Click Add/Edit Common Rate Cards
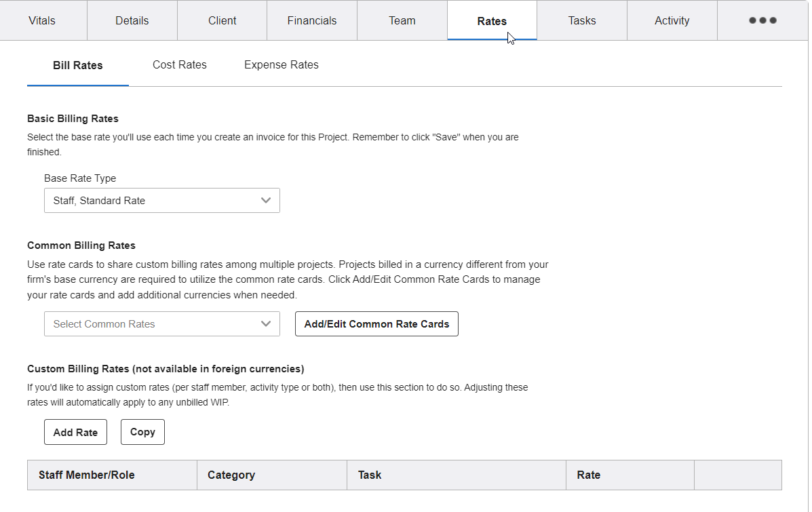The image size is (812, 512). 376,323
